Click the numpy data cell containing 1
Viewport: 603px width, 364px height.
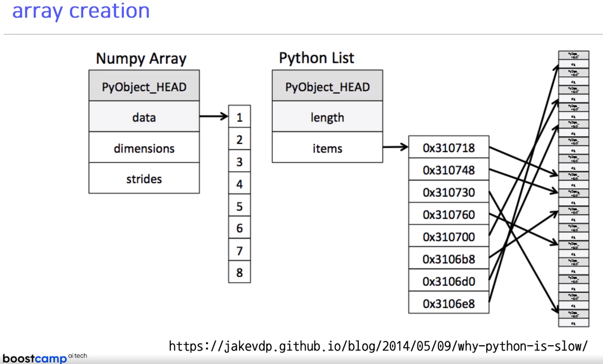(239, 117)
